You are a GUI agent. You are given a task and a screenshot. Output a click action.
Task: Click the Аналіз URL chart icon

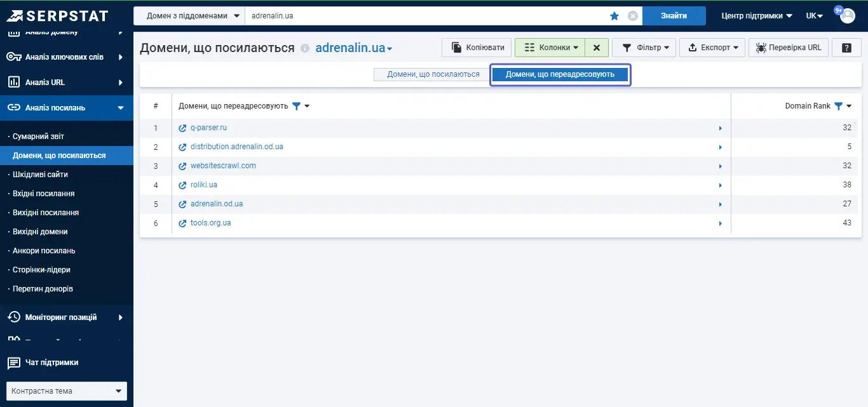pyautogui.click(x=13, y=82)
